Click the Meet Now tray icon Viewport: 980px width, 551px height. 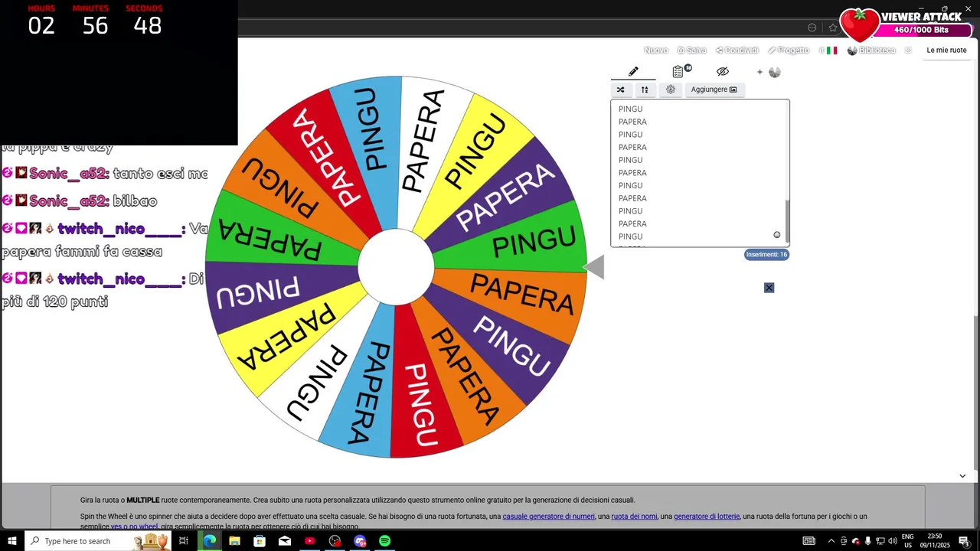(x=844, y=541)
